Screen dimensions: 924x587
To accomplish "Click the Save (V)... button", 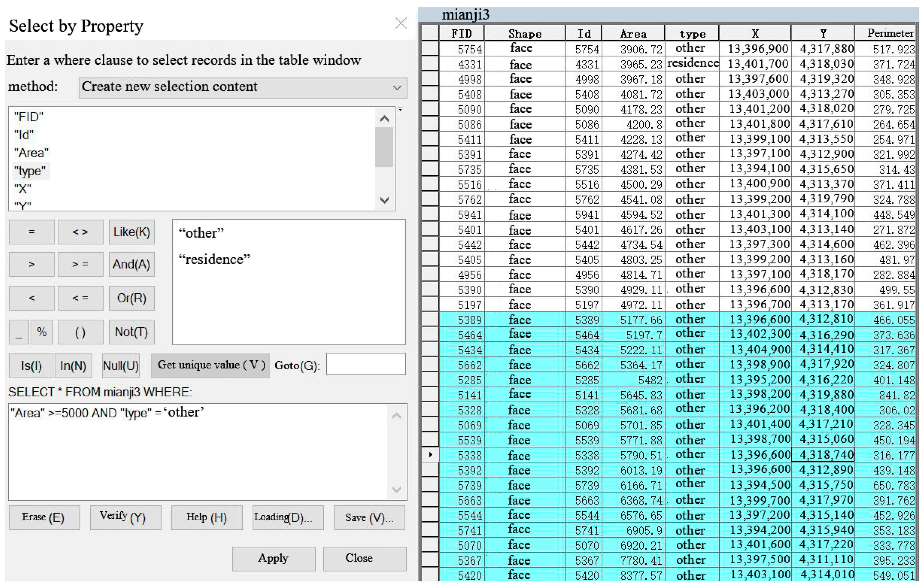I will 369,518.
